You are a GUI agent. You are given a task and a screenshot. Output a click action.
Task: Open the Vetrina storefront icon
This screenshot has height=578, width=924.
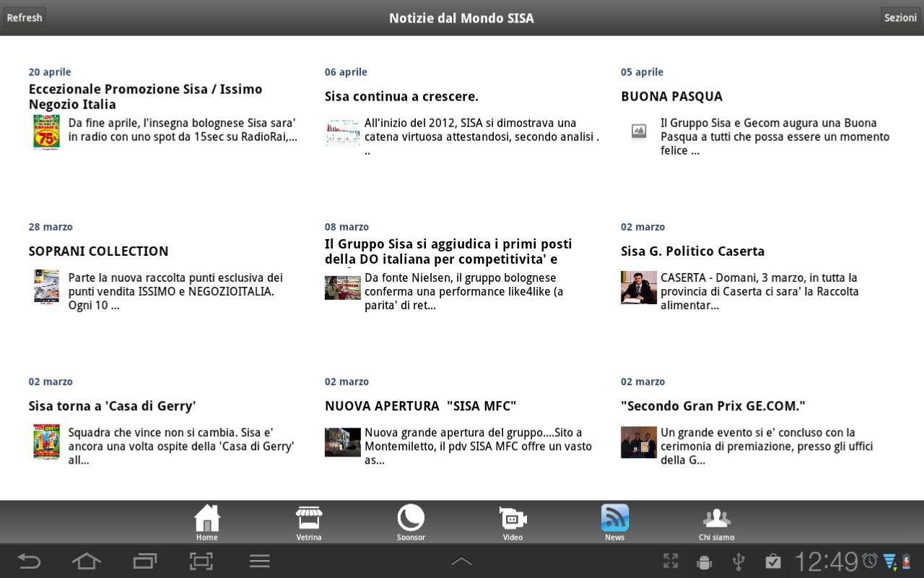309,519
